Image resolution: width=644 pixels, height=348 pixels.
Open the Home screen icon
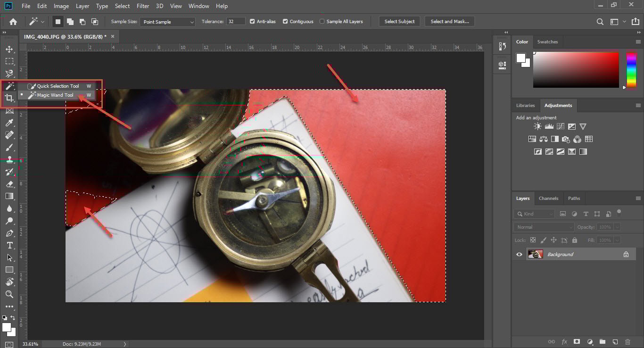click(13, 21)
